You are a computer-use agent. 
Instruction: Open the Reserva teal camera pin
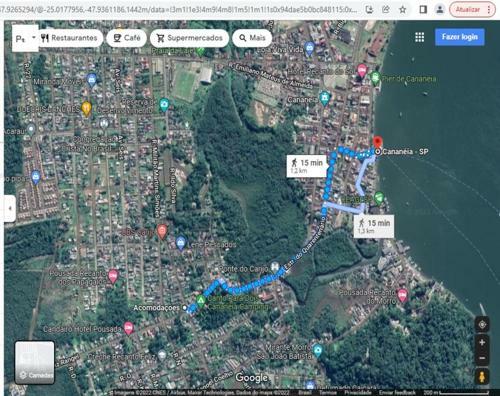pyautogui.click(x=164, y=105)
